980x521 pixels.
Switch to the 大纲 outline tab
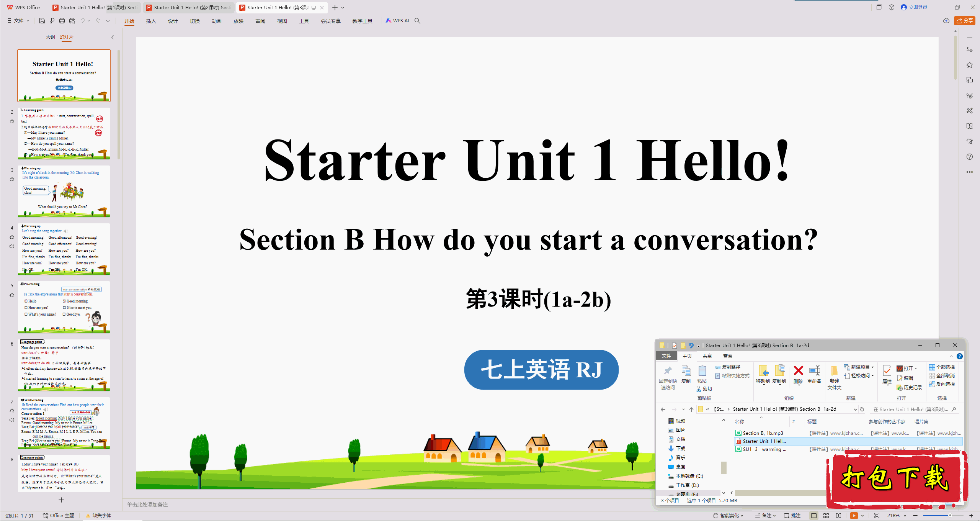click(x=50, y=37)
